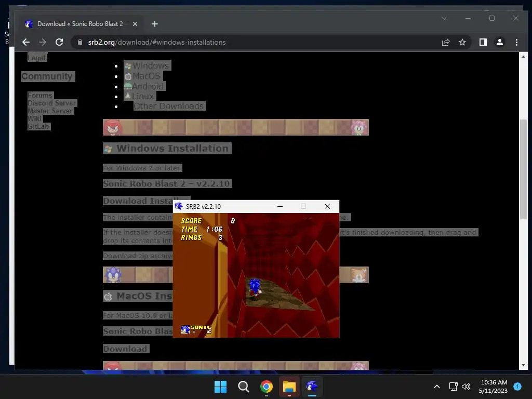Close the Download Sonic Robo Blast 2 tab

click(x=135, y=24)
